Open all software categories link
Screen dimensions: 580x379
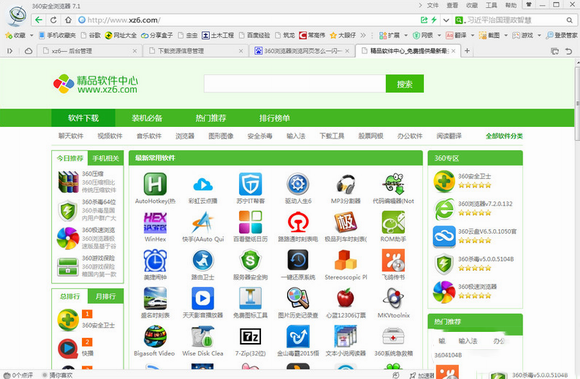504,136
